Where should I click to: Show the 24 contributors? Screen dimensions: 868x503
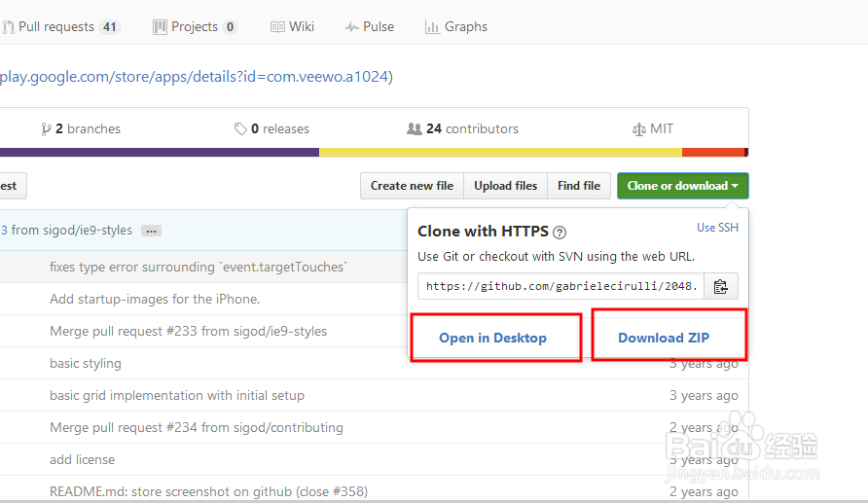tap(462, 129)
